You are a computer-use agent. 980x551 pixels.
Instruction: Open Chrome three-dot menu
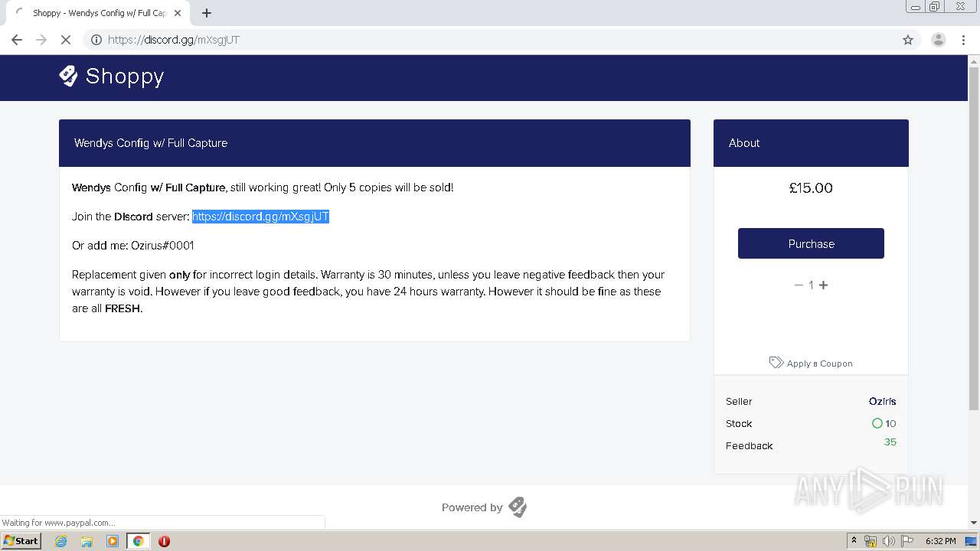963,40
